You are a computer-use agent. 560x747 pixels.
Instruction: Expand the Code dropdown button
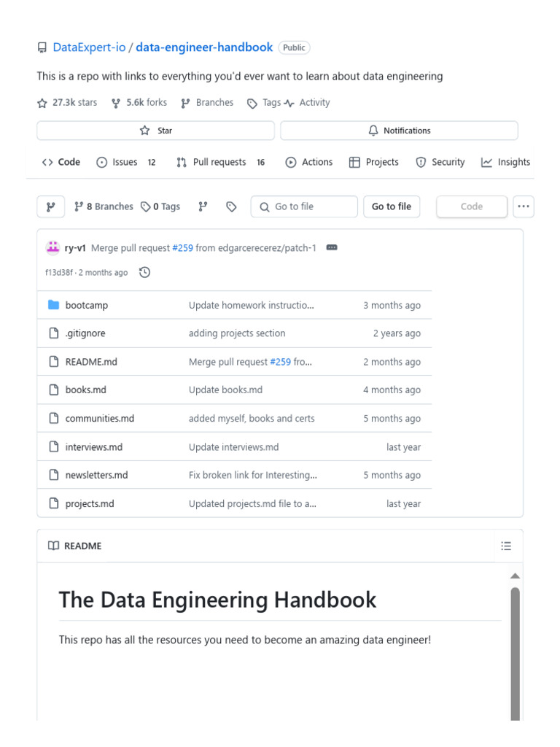(471, 206)
